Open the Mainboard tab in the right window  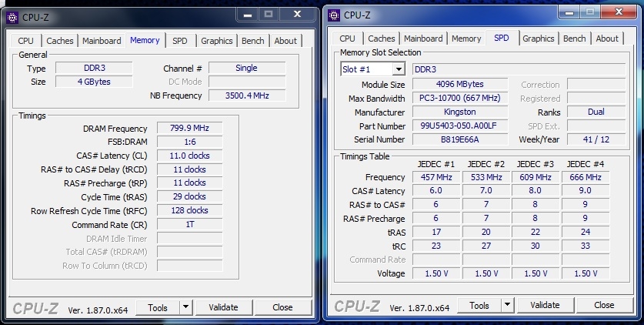pos(423,39)
